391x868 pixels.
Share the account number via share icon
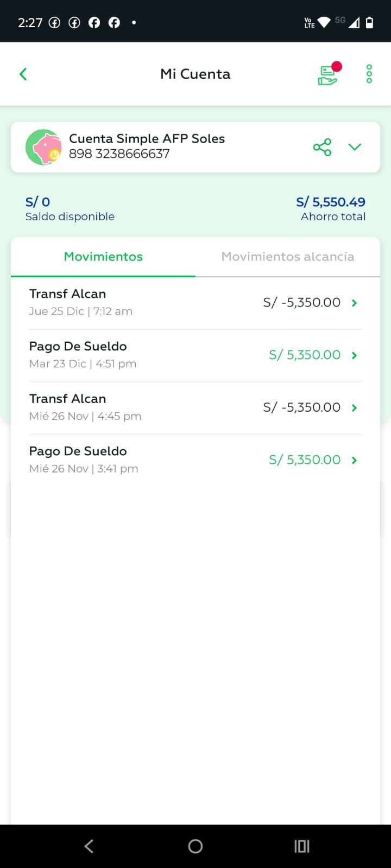[322, 147]
